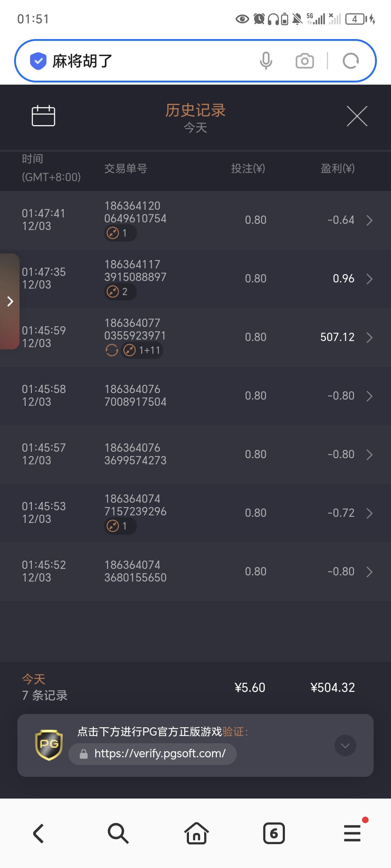Click the address bar text 麻将胡了
Image resolution: width=391 pixels, height=868 pixels.
click(83, 61)
